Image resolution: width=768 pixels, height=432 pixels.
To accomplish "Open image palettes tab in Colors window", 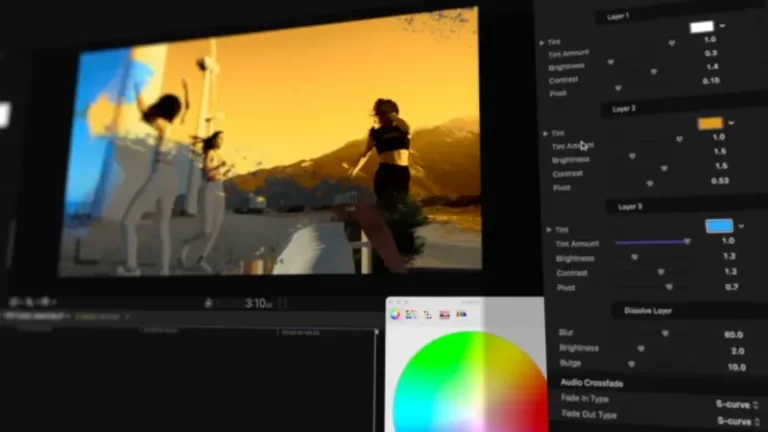I will (444, 314).
